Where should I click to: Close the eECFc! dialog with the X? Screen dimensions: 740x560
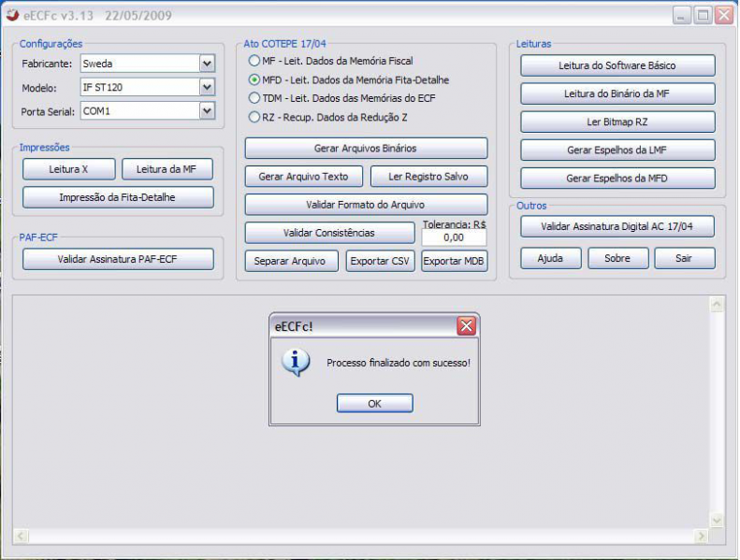(x=466, y=326)
